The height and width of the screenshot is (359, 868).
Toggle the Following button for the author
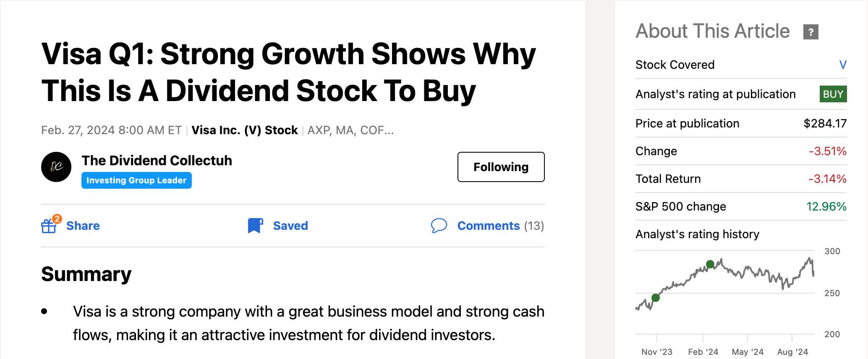click(x=501, y=167)
